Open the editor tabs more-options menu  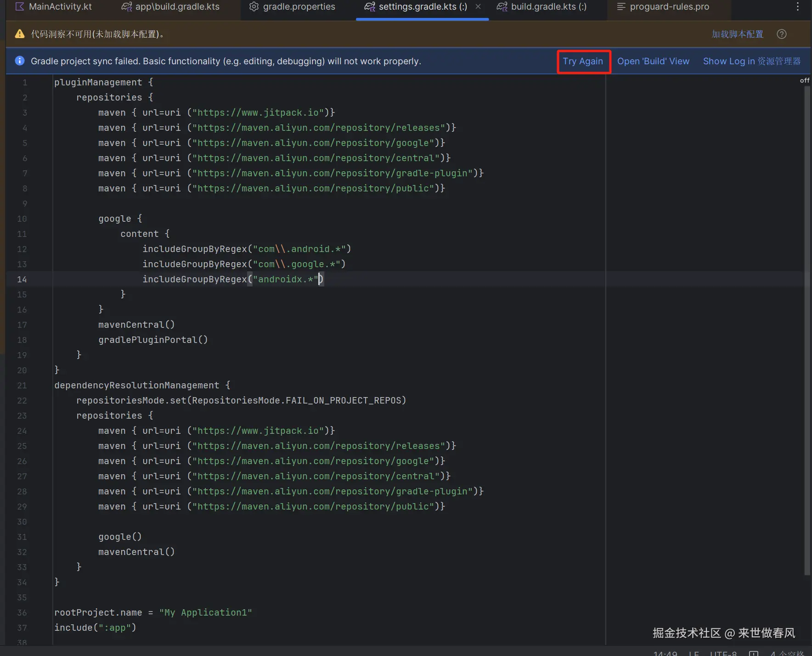pos(798,7)
